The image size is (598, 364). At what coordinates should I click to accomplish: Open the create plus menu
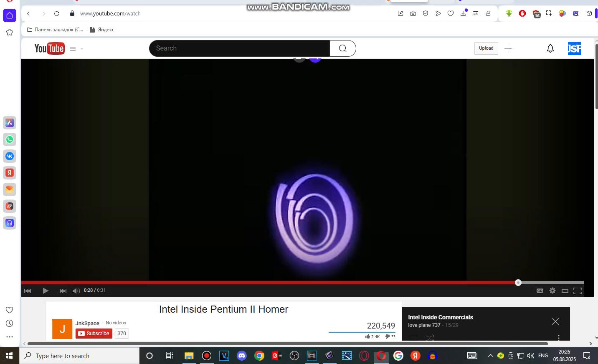pos(508,48)
